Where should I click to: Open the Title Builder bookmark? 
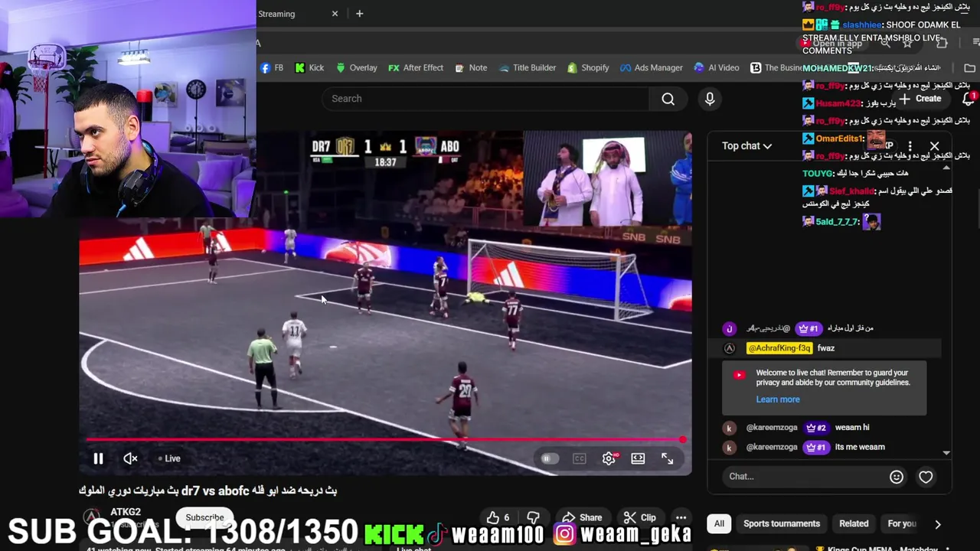[527, 68]
